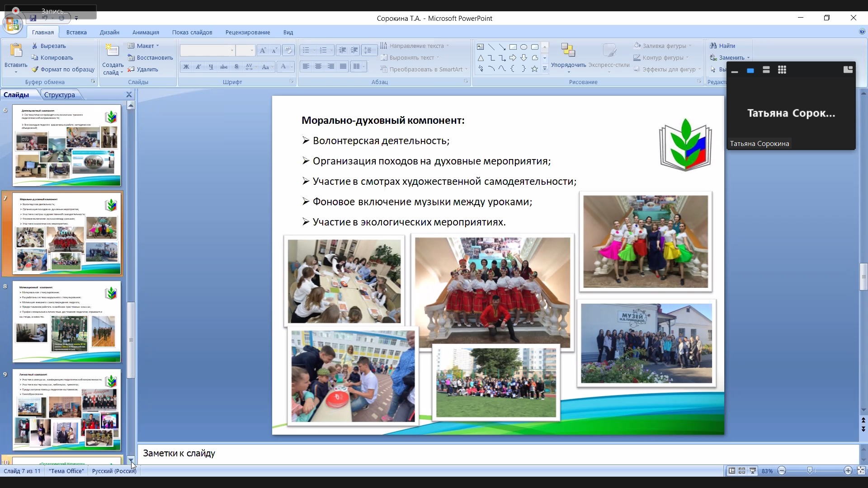
Task: Select the Text Box shape in Drawing gallery
Action: click(481, 47)
